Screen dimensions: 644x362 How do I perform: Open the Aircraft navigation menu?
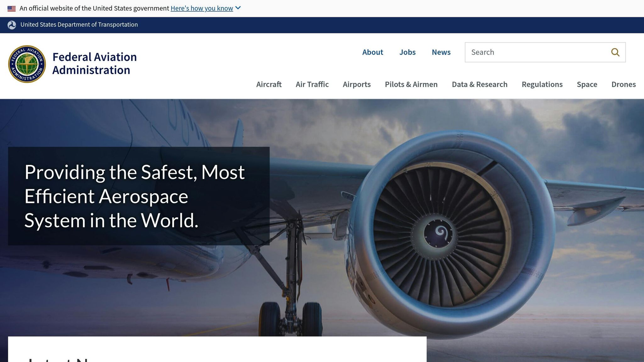point(269,85)
